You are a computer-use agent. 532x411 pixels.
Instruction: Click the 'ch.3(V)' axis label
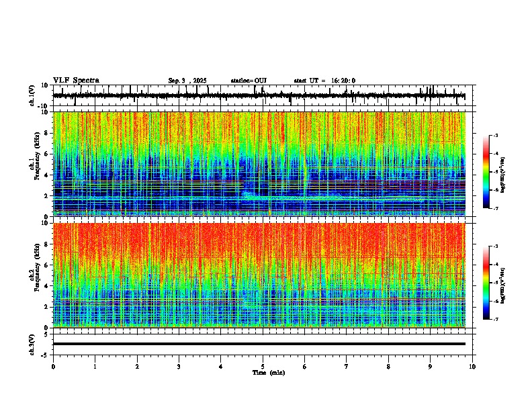32,345
